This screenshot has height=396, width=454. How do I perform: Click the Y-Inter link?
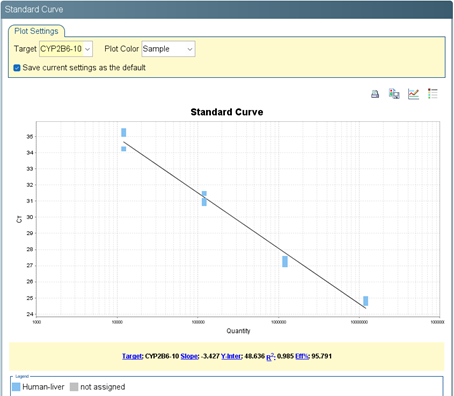(231, 356)
